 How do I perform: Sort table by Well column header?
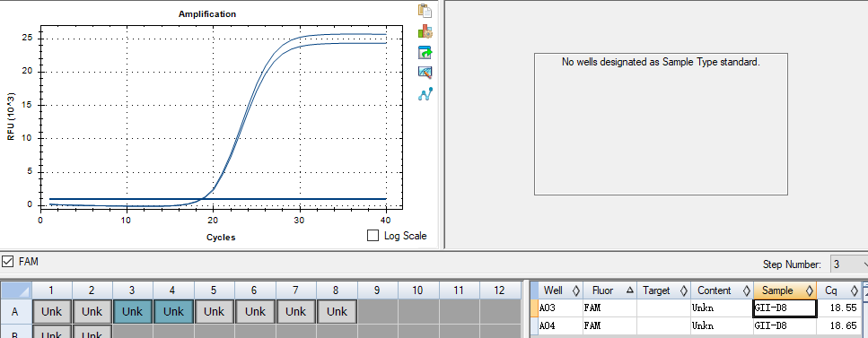(x=560, y=290)
